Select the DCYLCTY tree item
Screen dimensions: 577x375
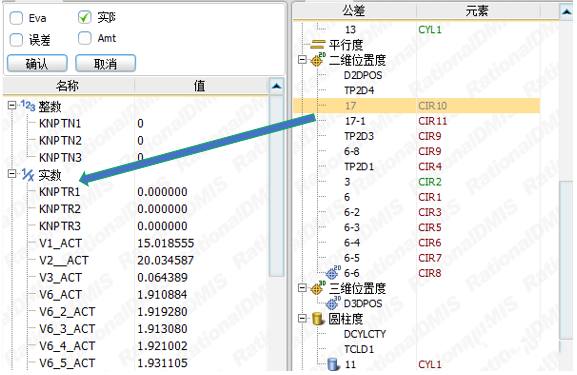point(365,334)
